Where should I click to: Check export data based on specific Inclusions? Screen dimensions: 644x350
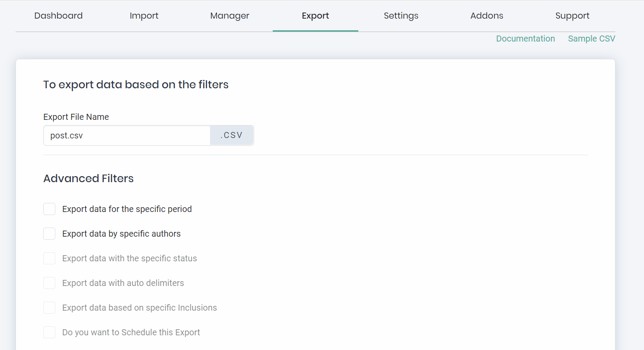(x=49, y=308)
